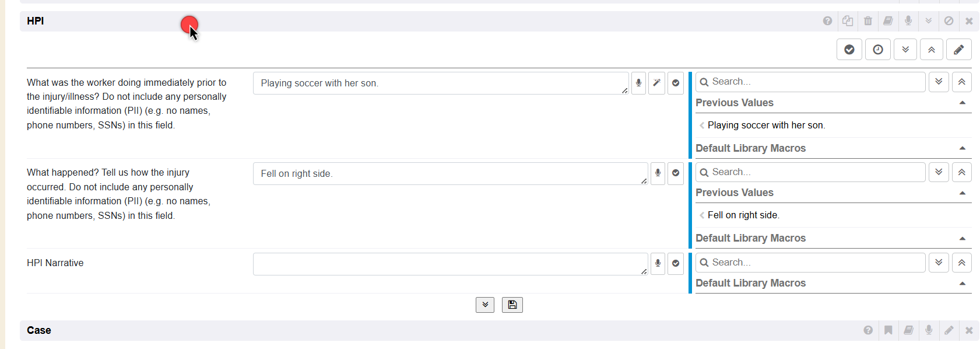Insert previous value 'Fell on right side.'
Viewport: 980px width, 349px height.
[743, 215]
